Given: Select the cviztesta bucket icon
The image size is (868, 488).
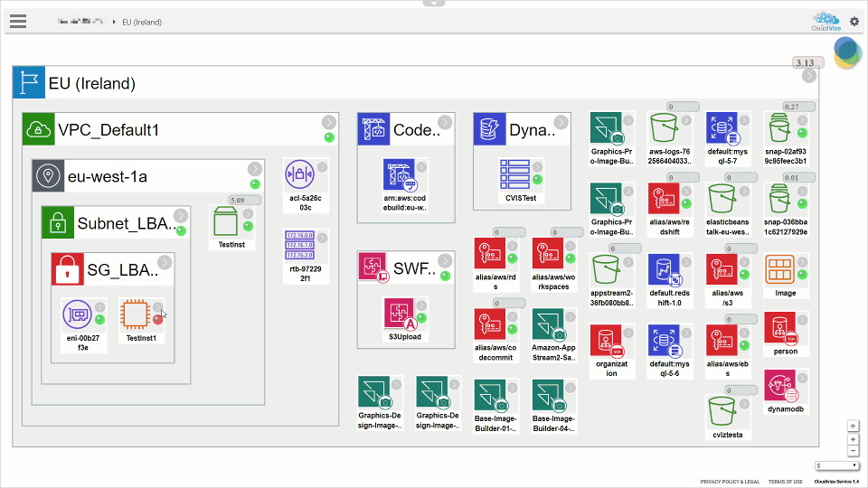Looking at the screenshot, I should [x=722, y=411].
